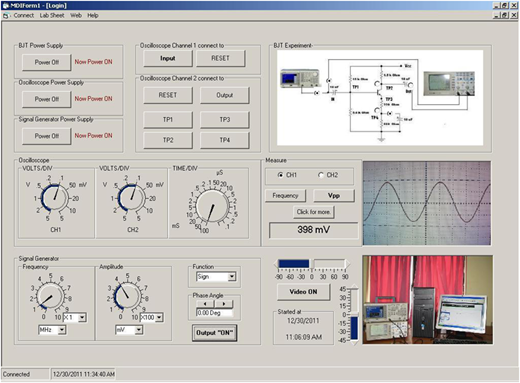
Task: Click BJT 'Now Power ON' status text
Action: 93,62
